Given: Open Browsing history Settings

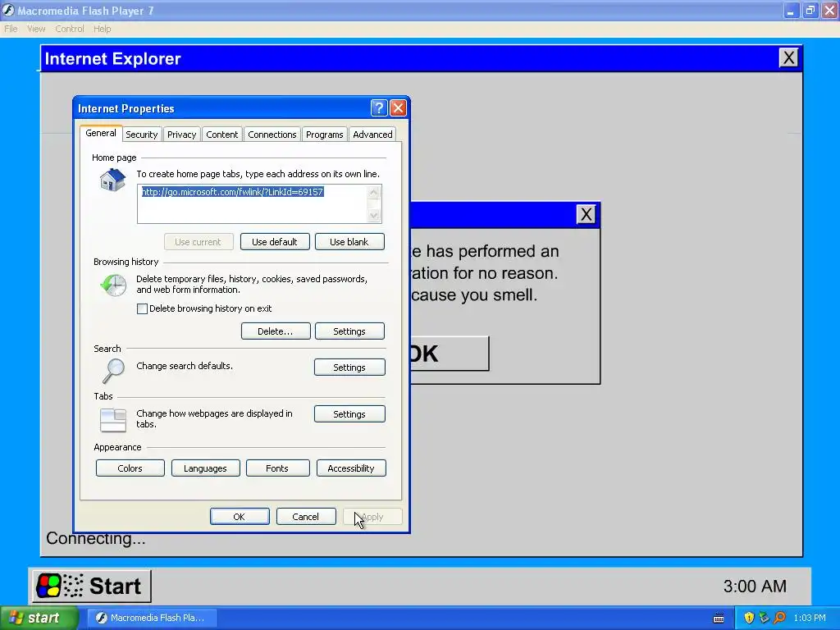Looking at the screenshot, I should [349, 331].
